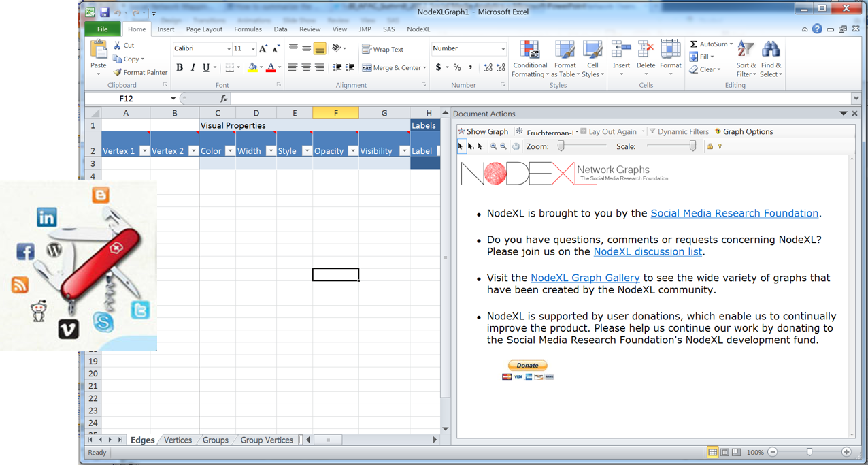
Task: Open the NodeXL ribbon tab
Action: coord(418,29)
